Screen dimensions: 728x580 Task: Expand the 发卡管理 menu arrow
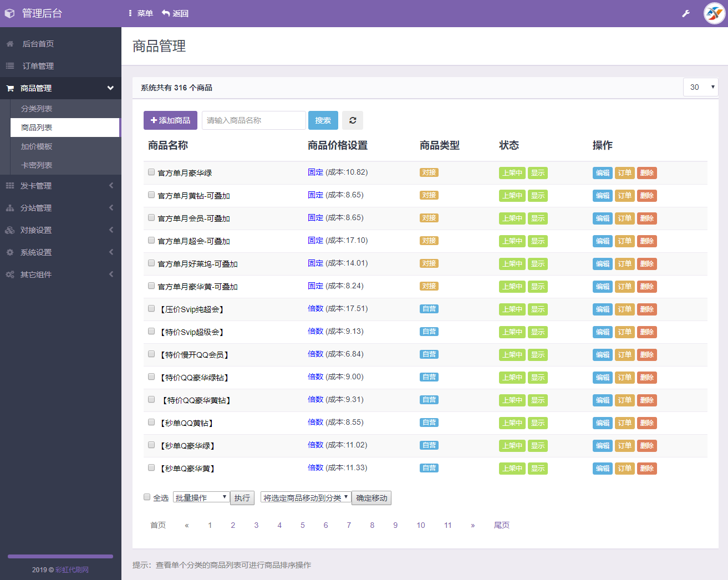pos(111,186)
